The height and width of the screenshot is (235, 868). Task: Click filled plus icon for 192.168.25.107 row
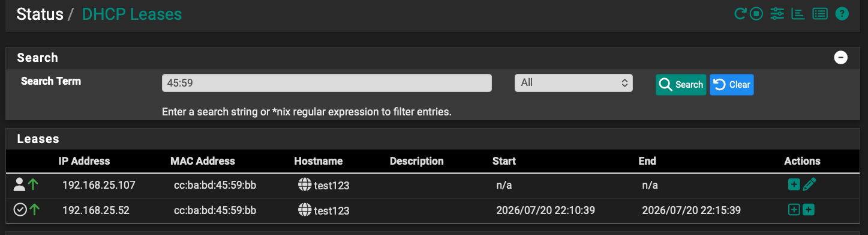[794, 185]
